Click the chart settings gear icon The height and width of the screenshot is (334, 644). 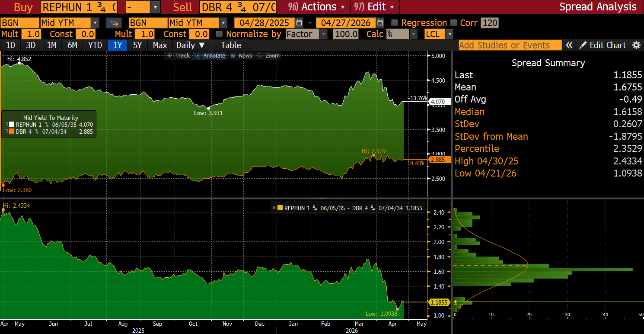[636, 45]
